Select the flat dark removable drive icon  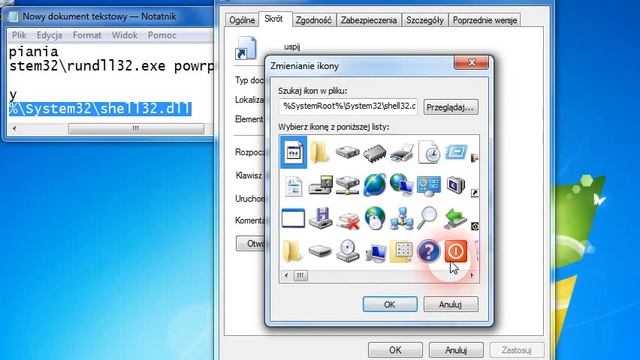[320, 251]
